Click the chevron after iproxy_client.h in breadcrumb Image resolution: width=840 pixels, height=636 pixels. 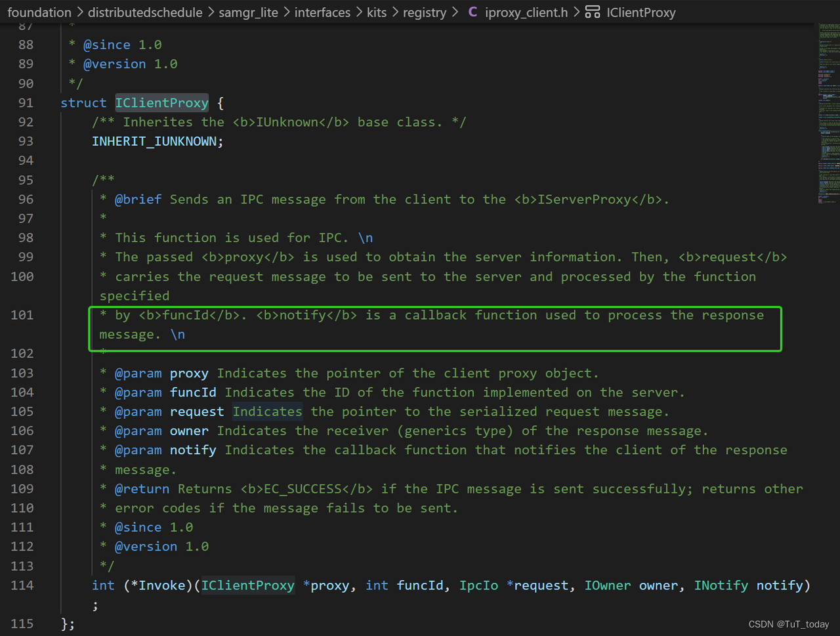[576, 12]
